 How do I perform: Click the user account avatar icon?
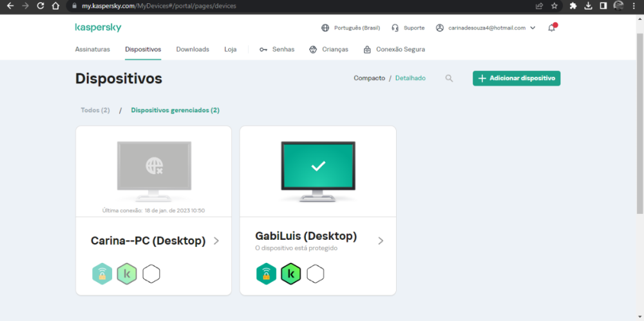[440, 28]
